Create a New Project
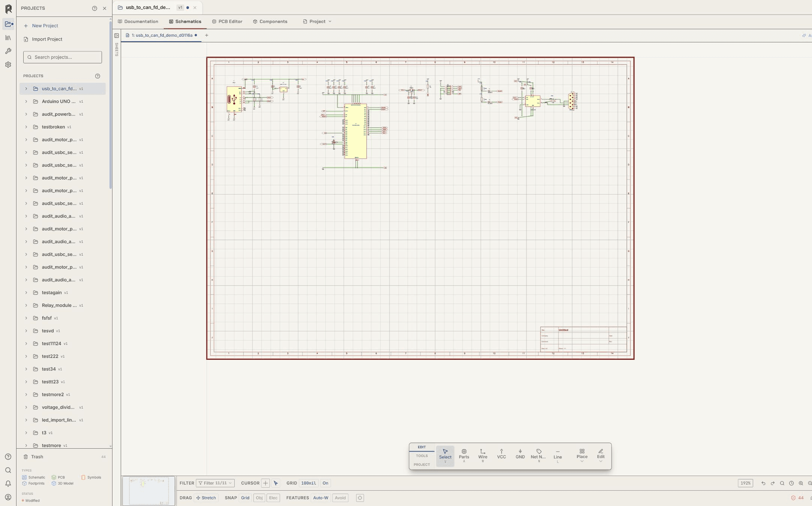This screenshot has height=506, width=812. [x=41, y=26]
